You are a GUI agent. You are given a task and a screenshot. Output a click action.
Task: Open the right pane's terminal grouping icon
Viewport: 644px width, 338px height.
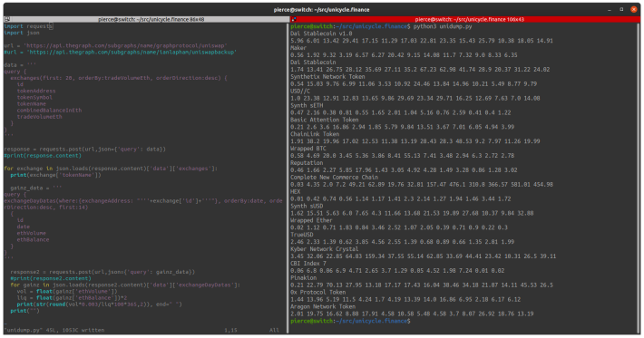coord(294,19)
